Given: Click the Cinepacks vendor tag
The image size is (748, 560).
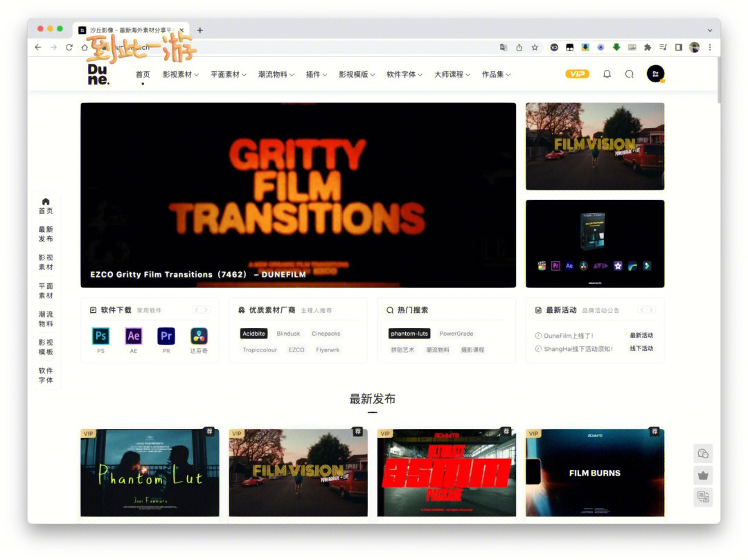Looking at the screenshot, I should pos(326,334).
